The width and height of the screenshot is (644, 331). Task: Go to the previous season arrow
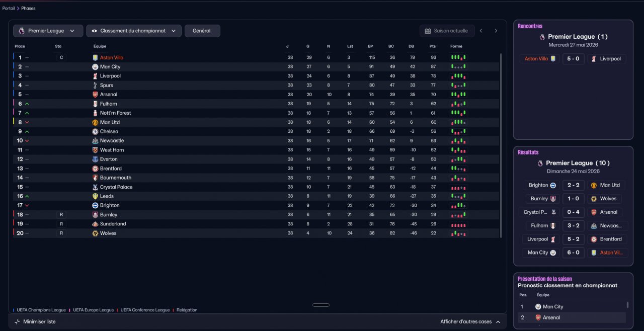coord(481,31)
